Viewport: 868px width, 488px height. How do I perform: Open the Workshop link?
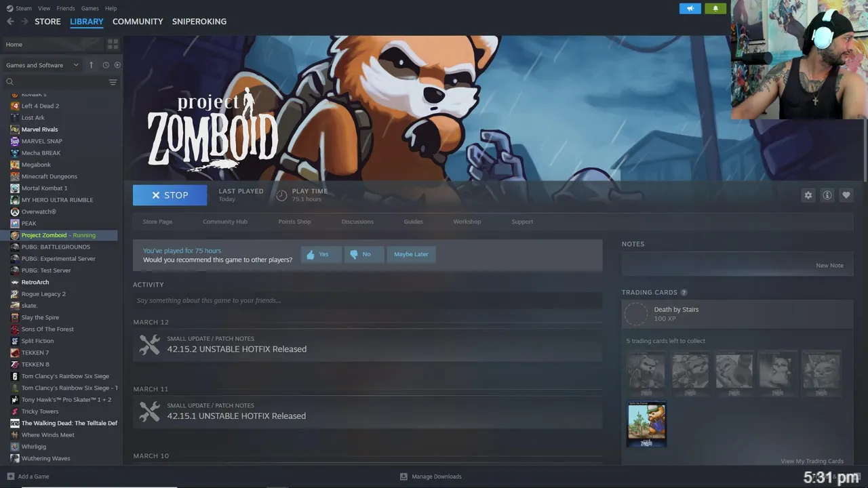tap(467, 222)
